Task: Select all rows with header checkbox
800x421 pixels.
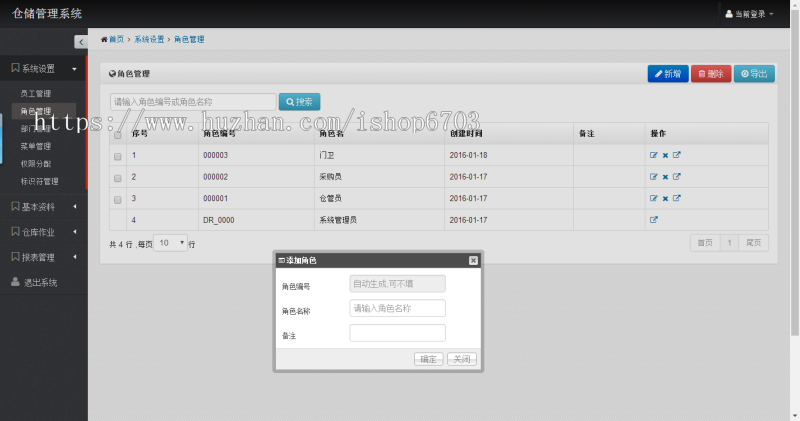Action: 117,135
